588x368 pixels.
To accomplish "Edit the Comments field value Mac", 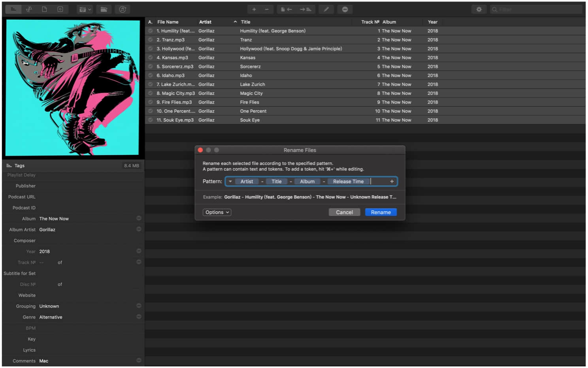I will (44, 361).
